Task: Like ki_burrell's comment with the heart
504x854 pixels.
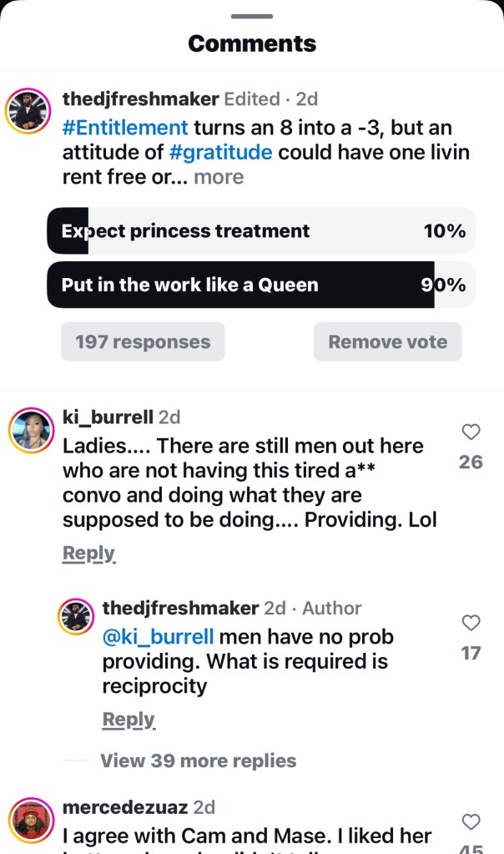Action: 471,432
